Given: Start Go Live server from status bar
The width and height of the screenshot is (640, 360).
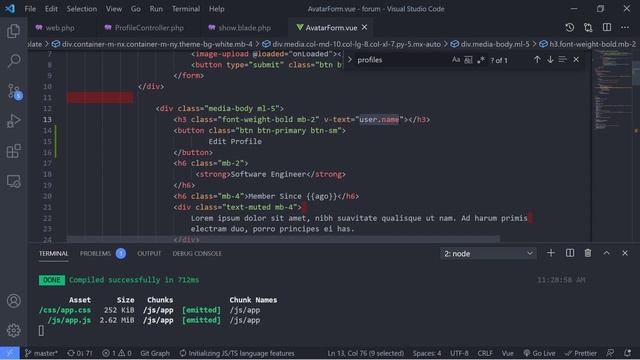Looking at the screenshot, I should point(539,353).
